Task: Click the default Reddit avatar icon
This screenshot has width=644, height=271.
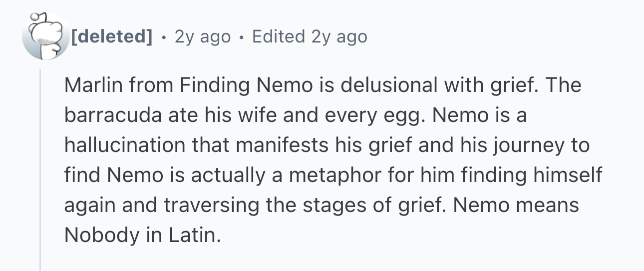Action: 45,36
